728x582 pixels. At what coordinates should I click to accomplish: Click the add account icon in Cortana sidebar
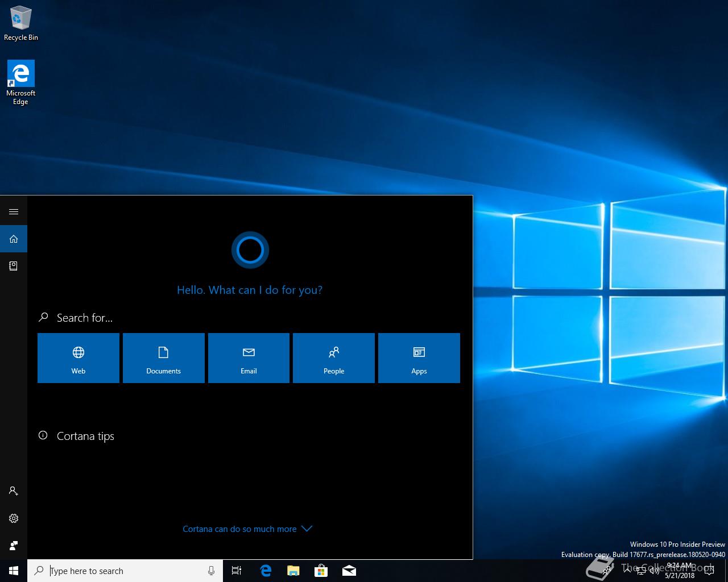click(14, 491)
